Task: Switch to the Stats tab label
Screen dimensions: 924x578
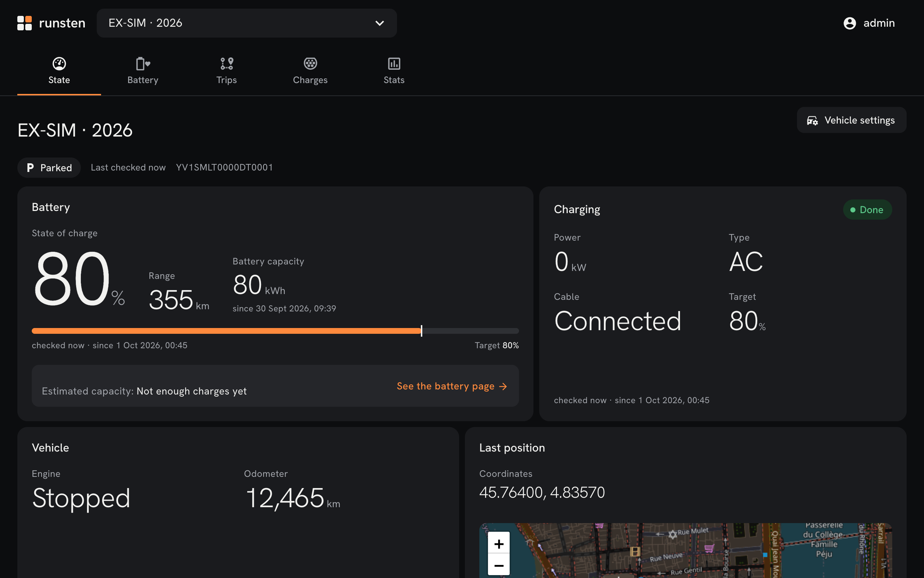Action: click(394, 80)
